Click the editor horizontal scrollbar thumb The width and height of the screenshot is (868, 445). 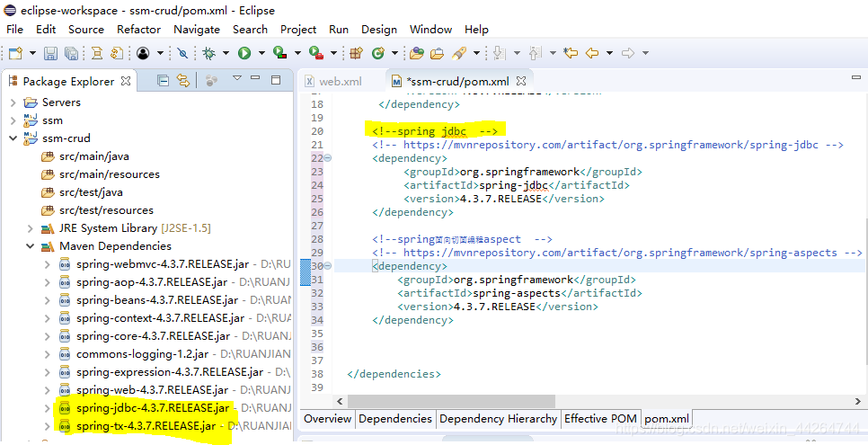click(x=451, y=401)
